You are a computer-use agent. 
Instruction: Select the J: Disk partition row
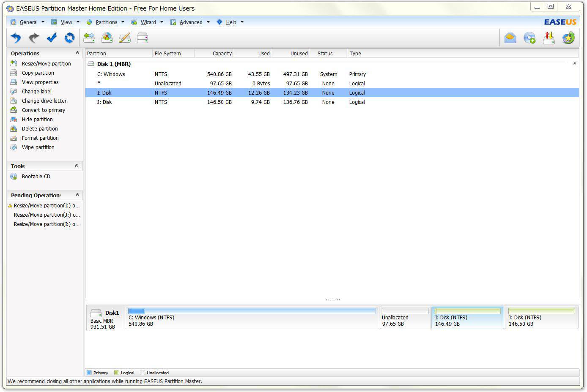[332, 102]
